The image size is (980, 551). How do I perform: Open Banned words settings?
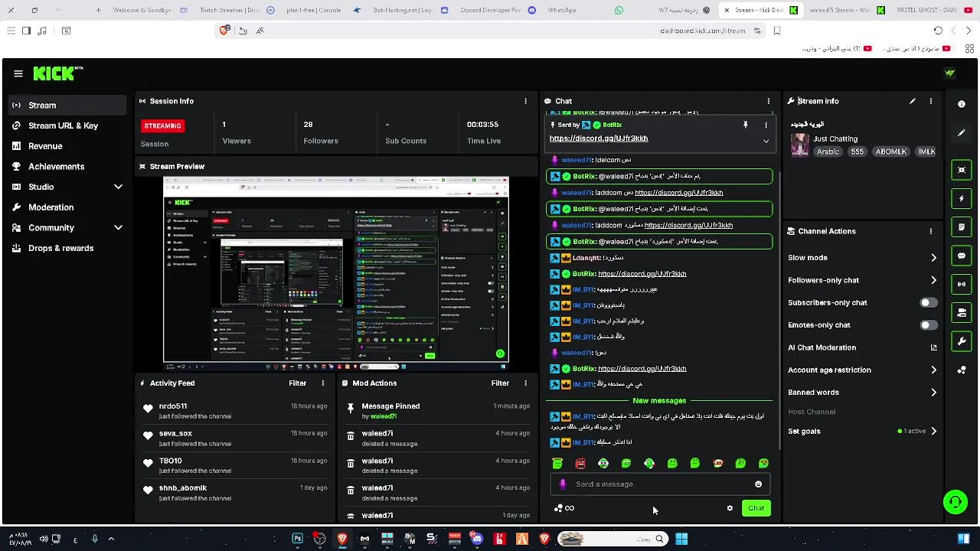pyautogui.click(x=862, y=393)
